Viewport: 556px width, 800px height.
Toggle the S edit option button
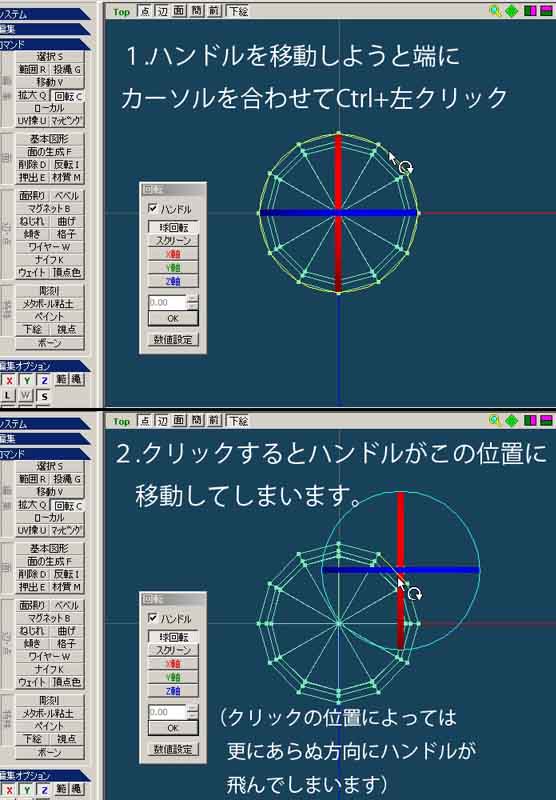coord(44,396)
